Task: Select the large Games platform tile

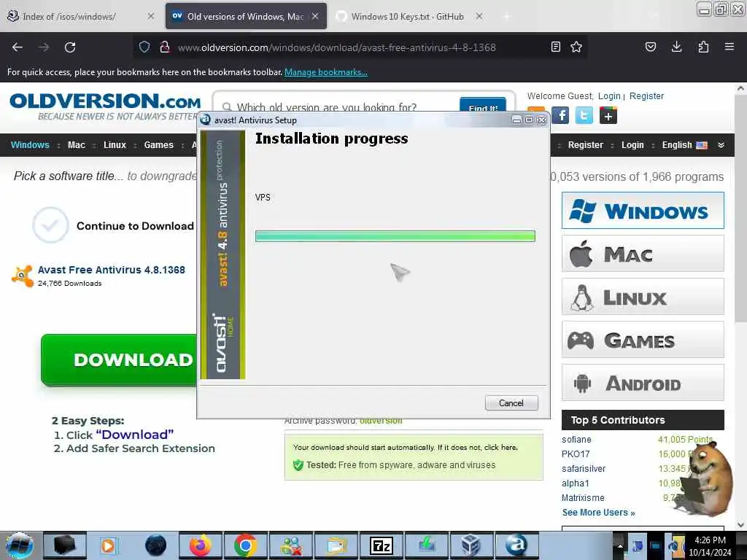Action: (x=643, y=340)
